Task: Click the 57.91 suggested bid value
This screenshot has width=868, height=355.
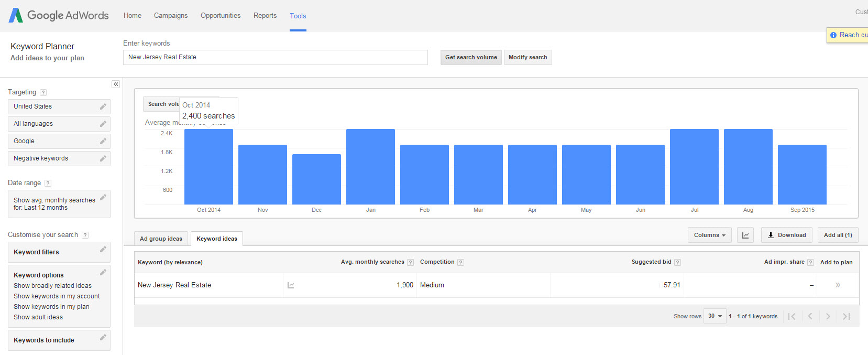Action: 672,285
